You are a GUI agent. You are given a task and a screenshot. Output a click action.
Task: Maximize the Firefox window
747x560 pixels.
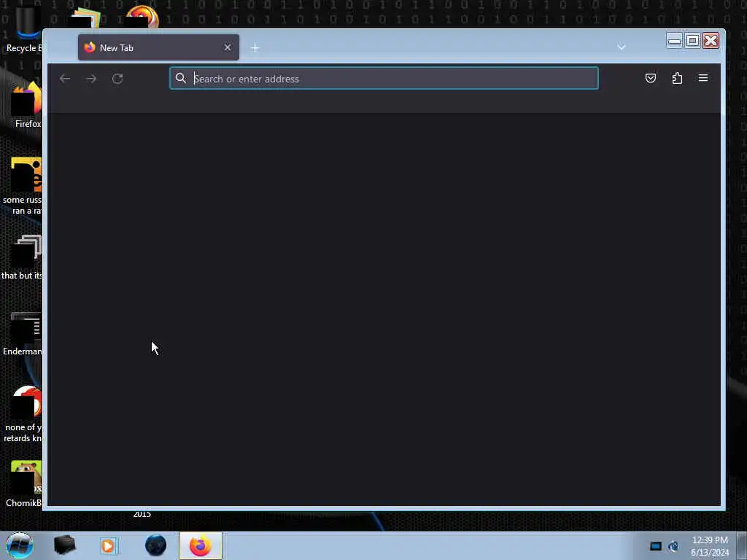693,41
